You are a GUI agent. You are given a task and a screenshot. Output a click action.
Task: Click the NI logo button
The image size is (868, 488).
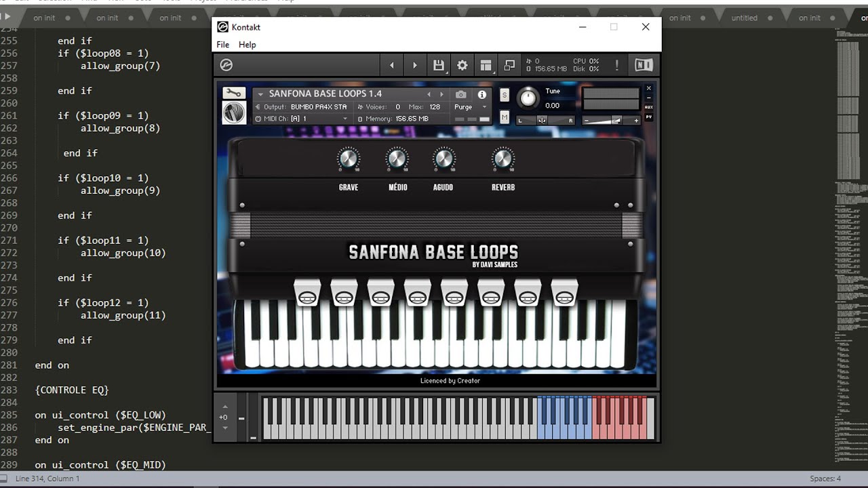644,65
